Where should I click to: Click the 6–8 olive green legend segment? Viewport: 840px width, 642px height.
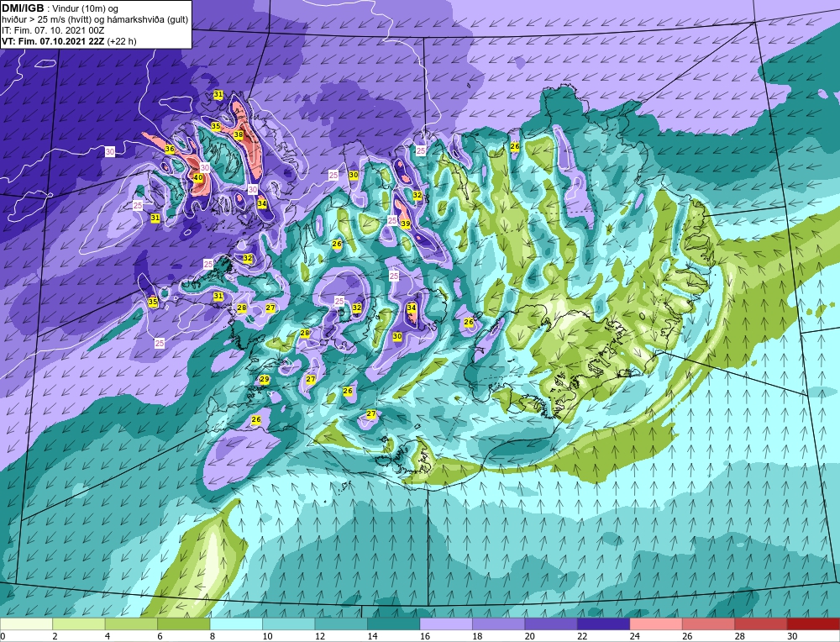click(x=184, y=624)
